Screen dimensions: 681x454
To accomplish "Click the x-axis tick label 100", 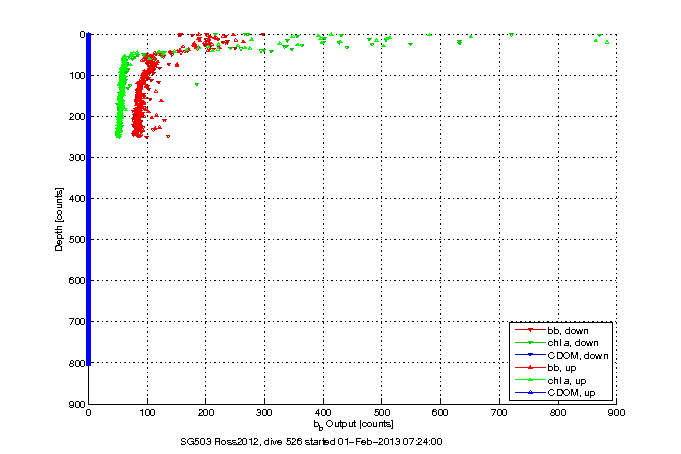I will coord(147,412).
